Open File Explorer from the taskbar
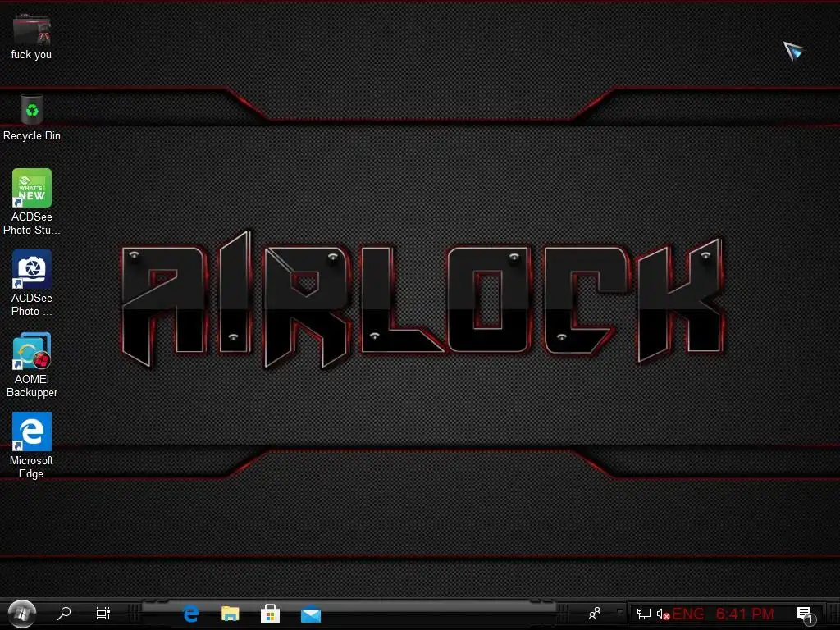840x630 pixels. (x=231, y=614)
